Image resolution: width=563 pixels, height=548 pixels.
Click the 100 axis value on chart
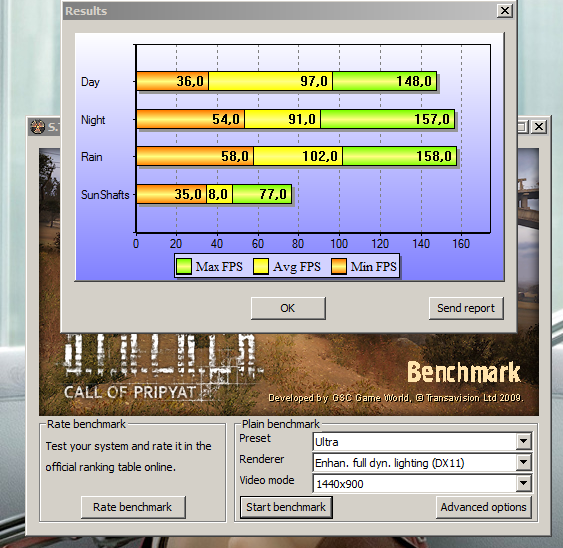tap(339, 244)
